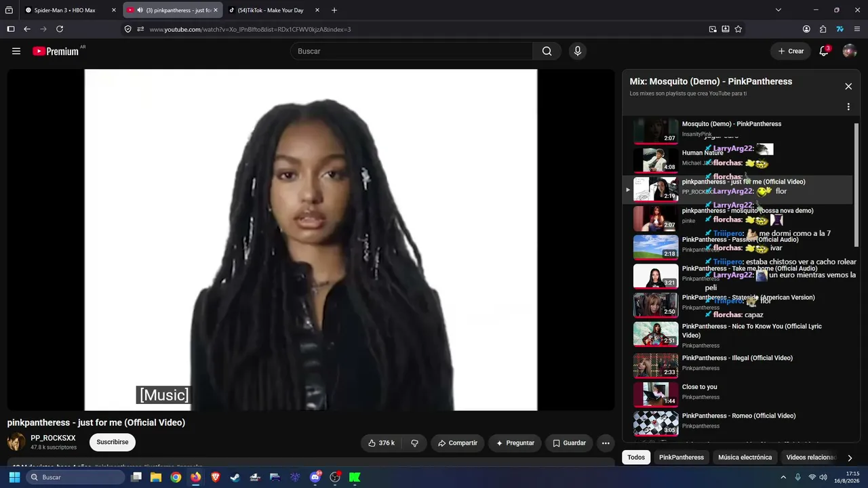Open the Mix playlist options menu
The width and height of the screenshot is (868, 488).
tap(848, 106)
